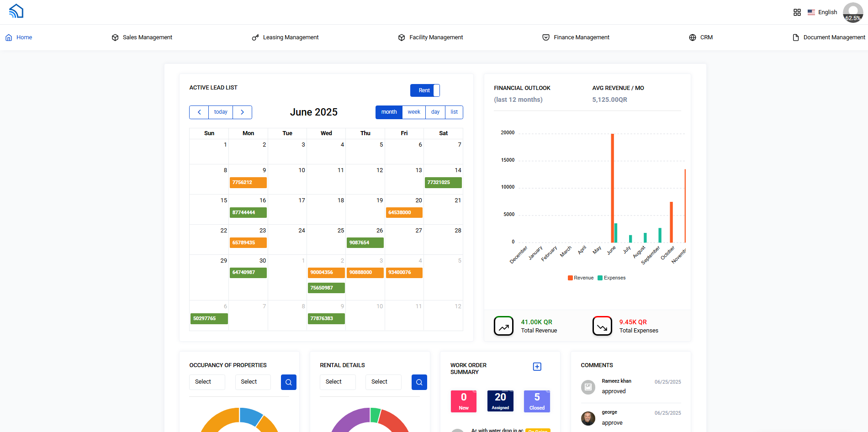The height and width of the screenshot is (432, 868).
Task: Open lead 90888000 in calendar
Action: (x=365, y=273)
